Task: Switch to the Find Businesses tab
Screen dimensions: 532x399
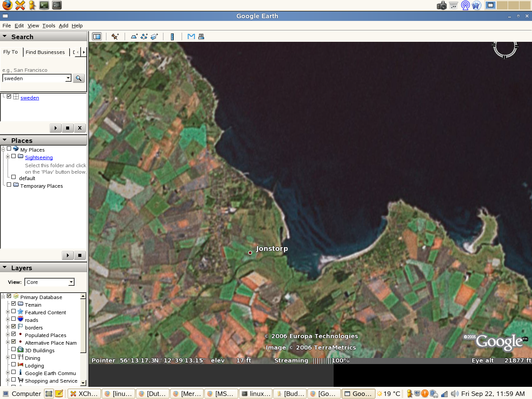Action: click(x=45, y=52)
